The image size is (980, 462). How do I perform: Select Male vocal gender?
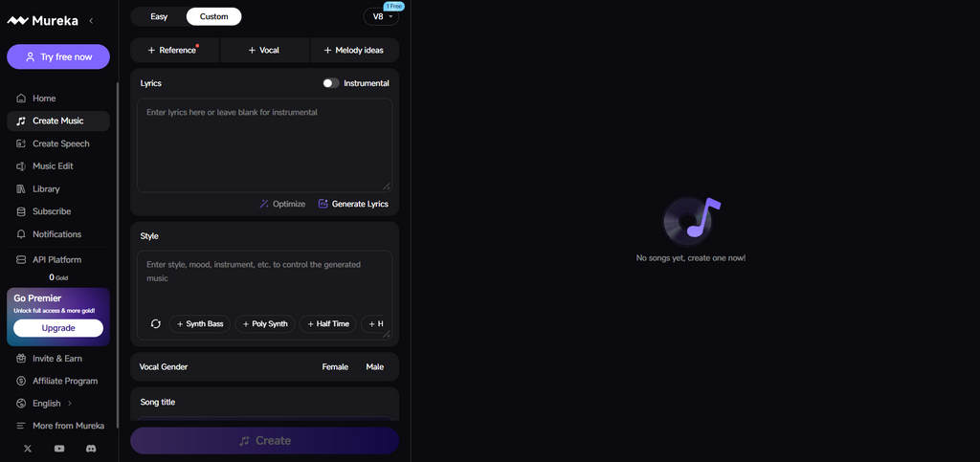click(375, 367)
